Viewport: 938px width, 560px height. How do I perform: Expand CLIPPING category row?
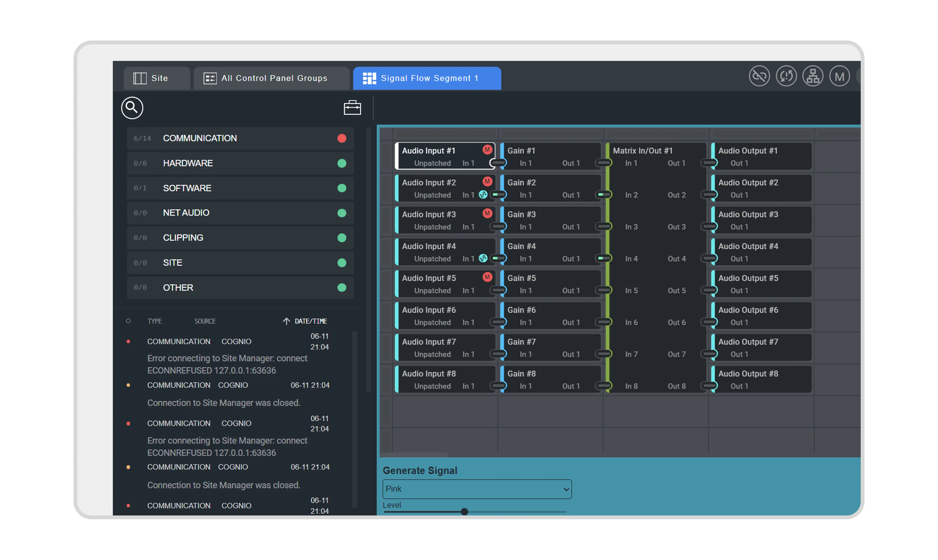click(240, 238)
